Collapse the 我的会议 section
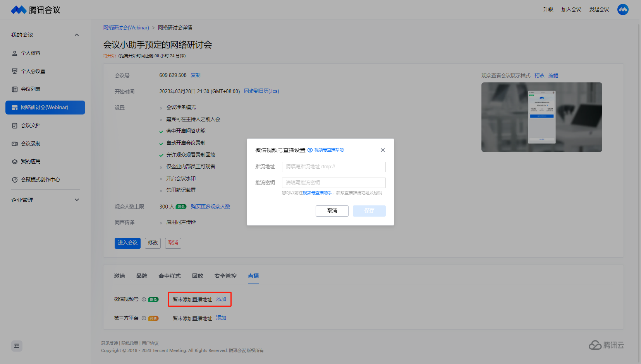This screenshot has width=641, height=364. pyautogui.click(x=77, y=35)
